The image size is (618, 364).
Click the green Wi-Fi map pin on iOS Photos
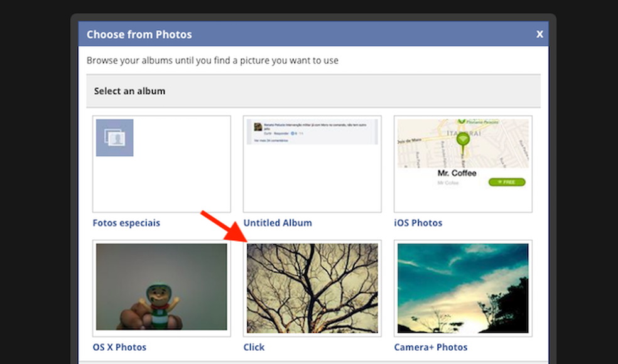click(x=463, y=138)
